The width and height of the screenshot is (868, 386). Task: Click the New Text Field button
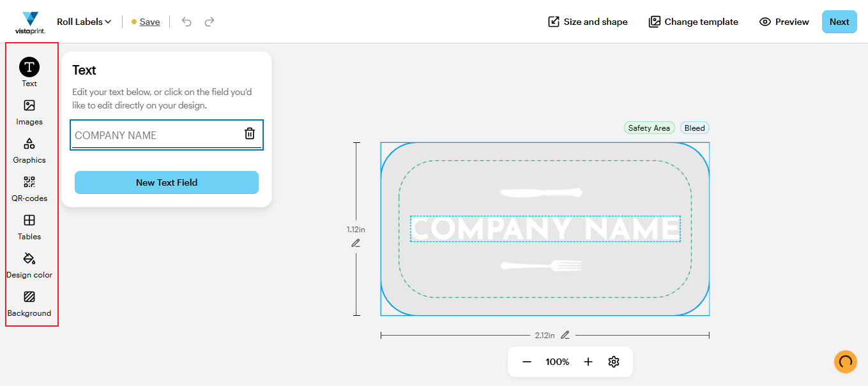click(167, 182)
